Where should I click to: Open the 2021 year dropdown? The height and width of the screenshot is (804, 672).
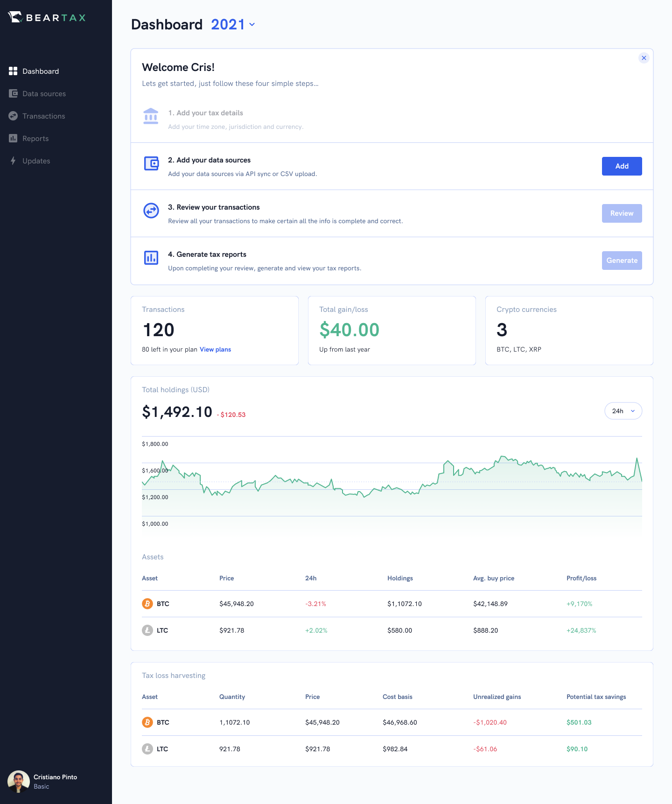coord(233,24)
